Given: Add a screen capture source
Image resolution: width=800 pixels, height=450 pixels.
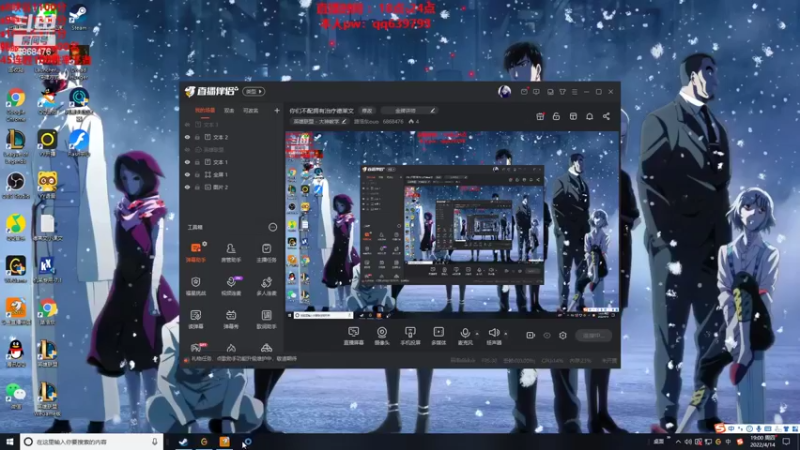Looking at the screenshot, I should [354, 336].
